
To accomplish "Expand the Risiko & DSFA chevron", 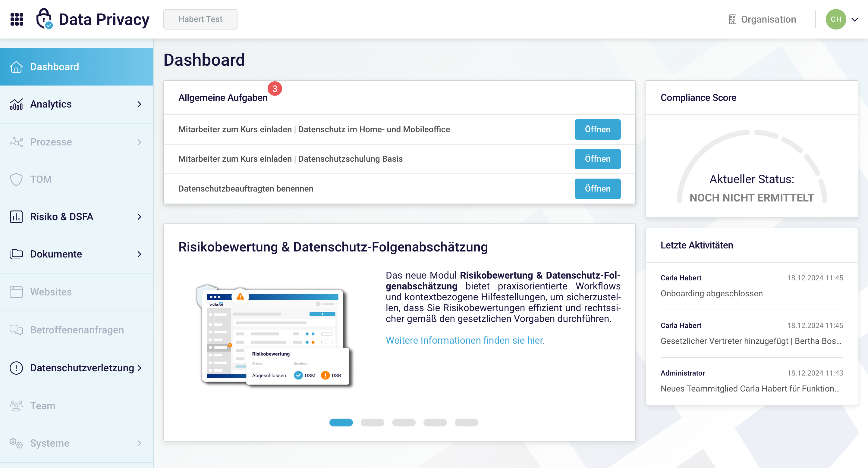I will click(x=139, y=217).
